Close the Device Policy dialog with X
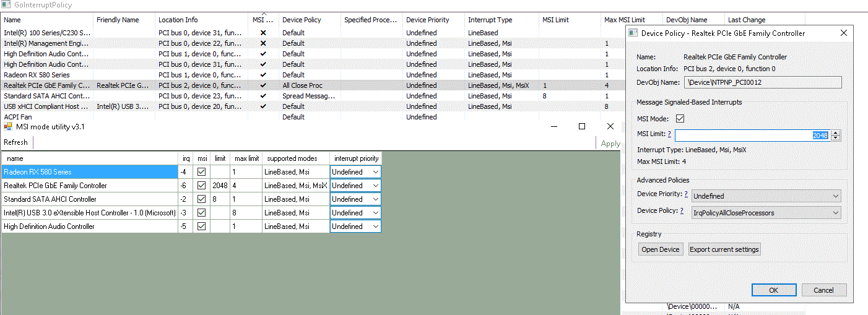The height and width of the screenshot is (315, 868). point(843,33)
